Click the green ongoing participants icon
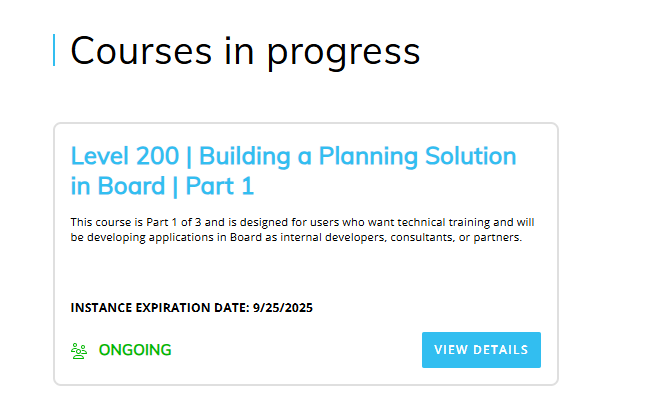 79,351
